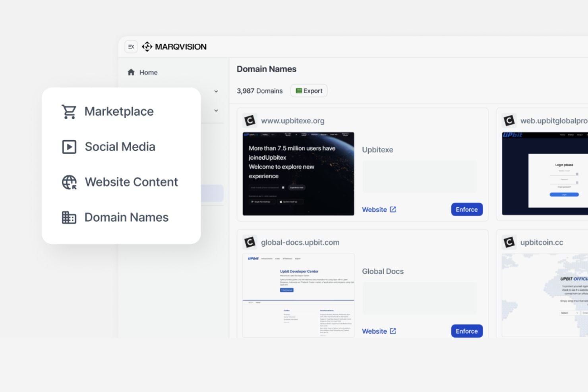
Task: Select Social Media from the navigation panel
Action: (120, 147)
